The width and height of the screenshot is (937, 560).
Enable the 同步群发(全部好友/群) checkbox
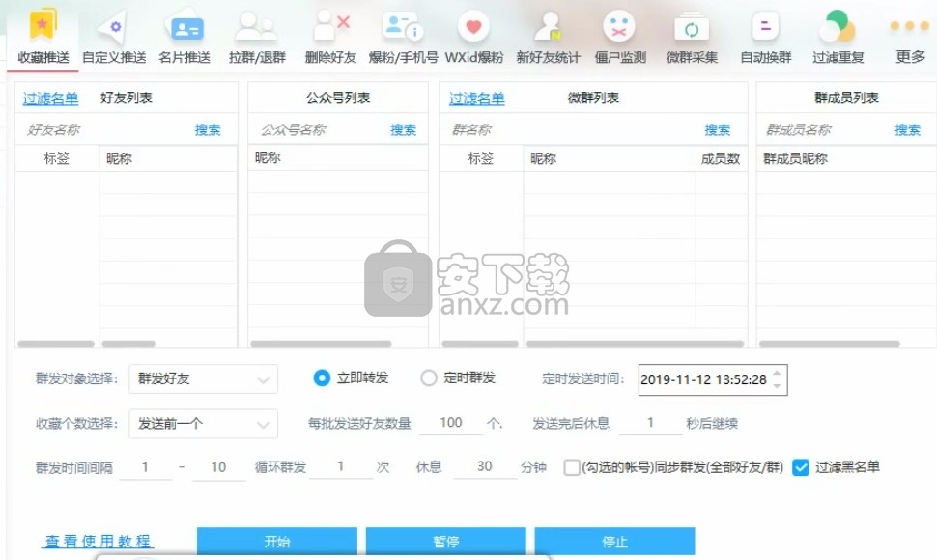pos(572,467)
